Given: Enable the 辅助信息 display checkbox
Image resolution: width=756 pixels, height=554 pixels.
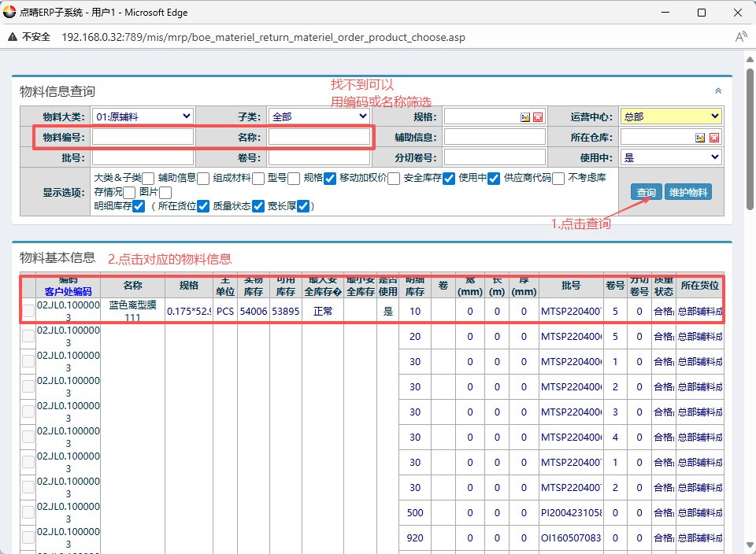Looking at the screenshot, I should [x=203, y=179].
